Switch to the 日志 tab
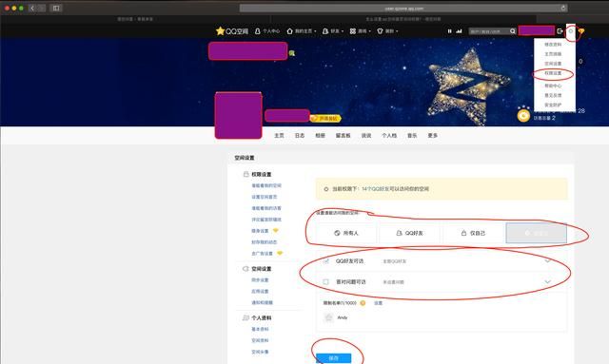609x364 pixels. [300, 136]
